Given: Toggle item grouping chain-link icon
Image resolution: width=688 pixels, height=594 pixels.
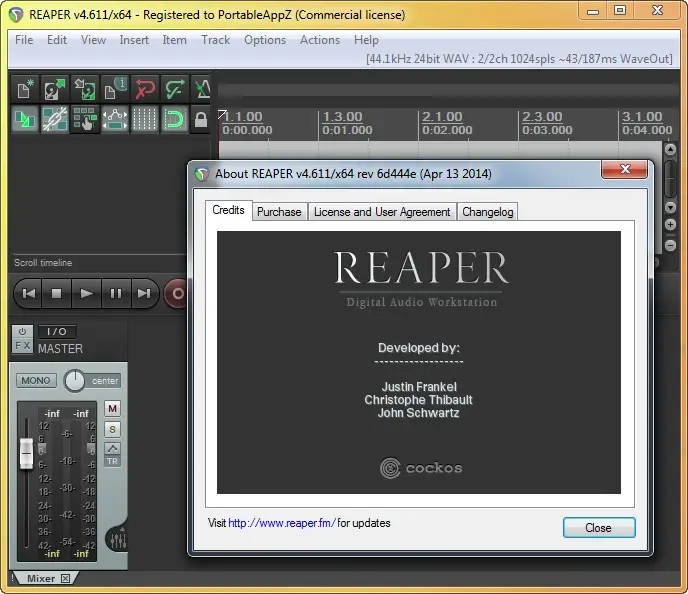Looking at the screenshot, I should pos(54,119).
